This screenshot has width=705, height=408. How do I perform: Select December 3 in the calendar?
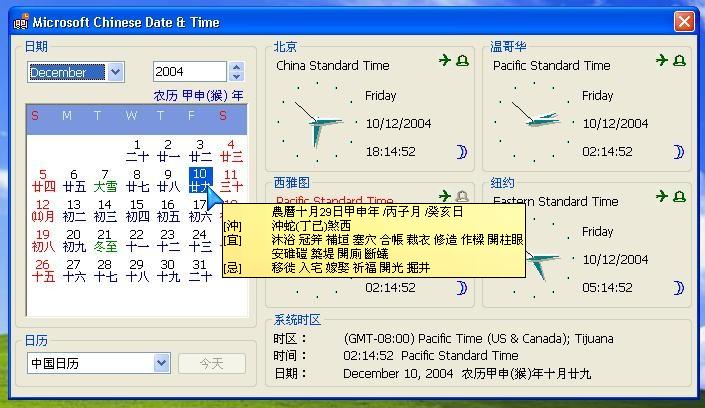click(200, 151)
